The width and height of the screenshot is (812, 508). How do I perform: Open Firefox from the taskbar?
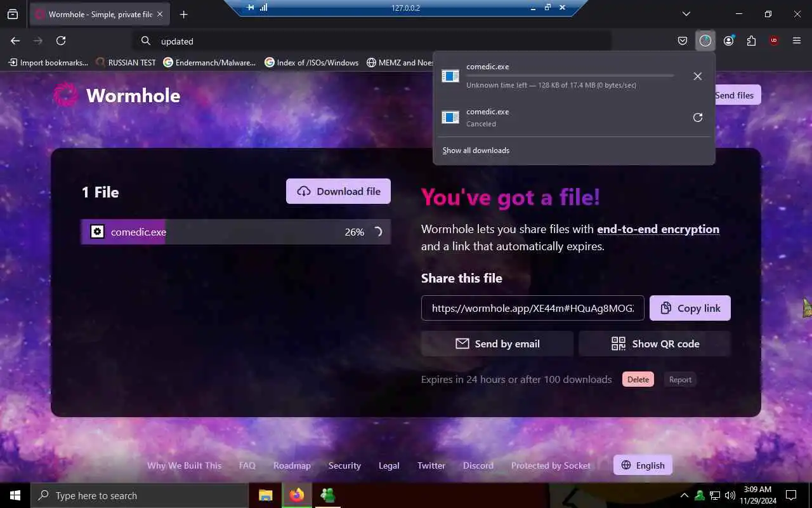tap(296, 495)
